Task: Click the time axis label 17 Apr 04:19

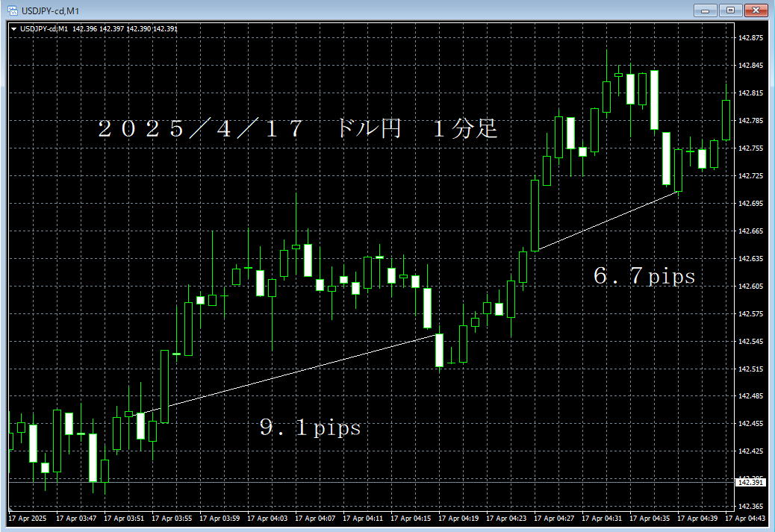Action: pos(458,519)
